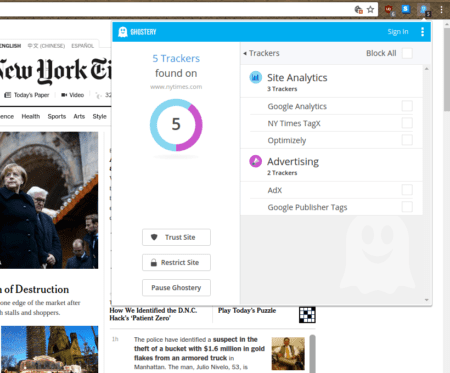The width and height of the screenshot is (450, 373).
Task: Block the Optimizely tracker
Action: 407,140
